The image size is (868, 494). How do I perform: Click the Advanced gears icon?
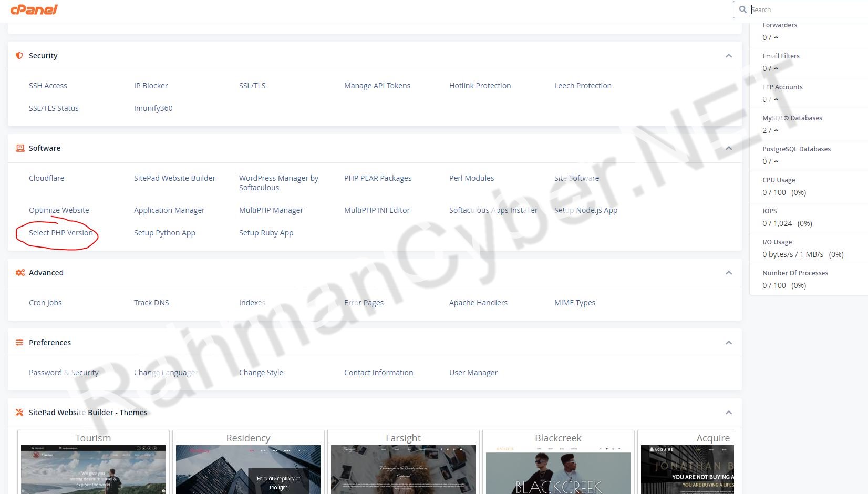pos(20,273)
